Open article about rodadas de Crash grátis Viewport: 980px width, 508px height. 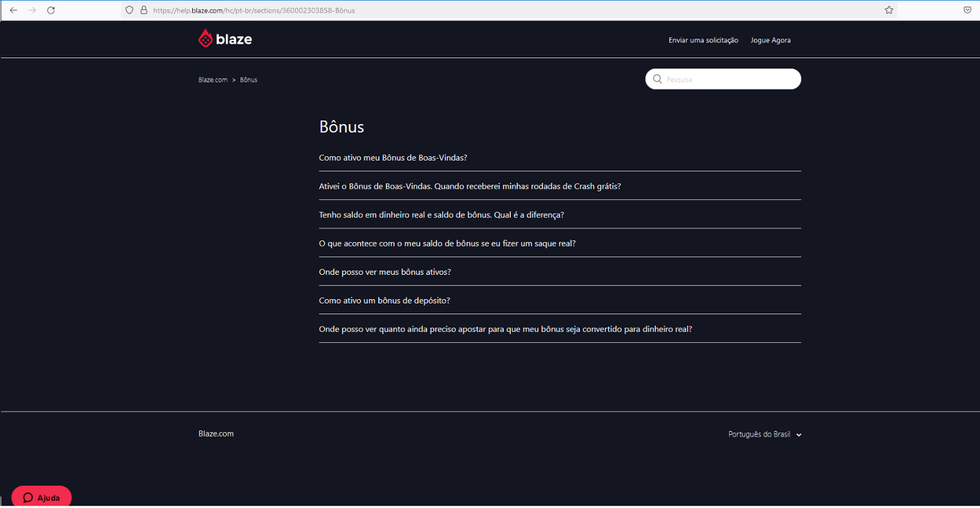(x=469, y=187)
